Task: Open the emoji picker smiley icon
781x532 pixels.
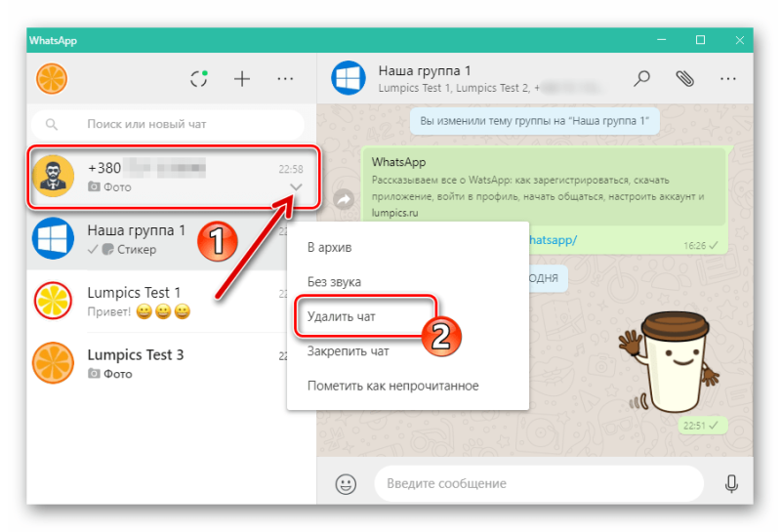Action: (x=346, y=484)
